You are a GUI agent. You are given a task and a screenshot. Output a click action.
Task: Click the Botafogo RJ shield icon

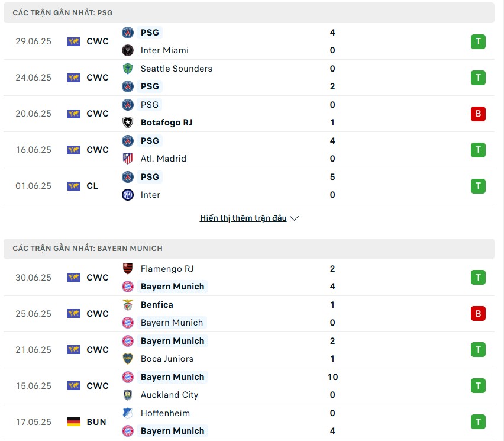pos(128,123)
